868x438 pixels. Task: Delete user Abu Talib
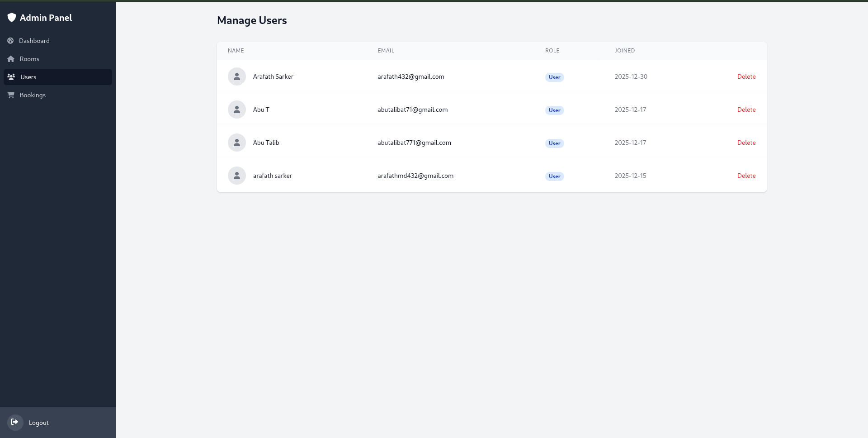click(746, 143)
